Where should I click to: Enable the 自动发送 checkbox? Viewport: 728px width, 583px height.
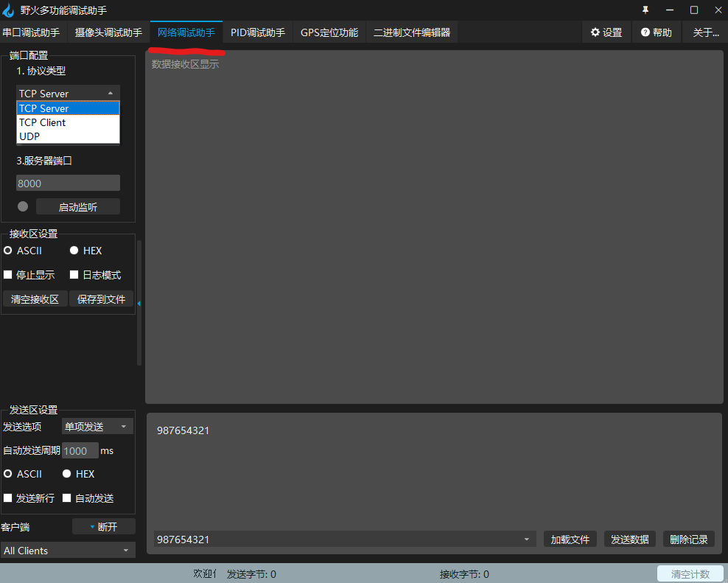point(66,498)
